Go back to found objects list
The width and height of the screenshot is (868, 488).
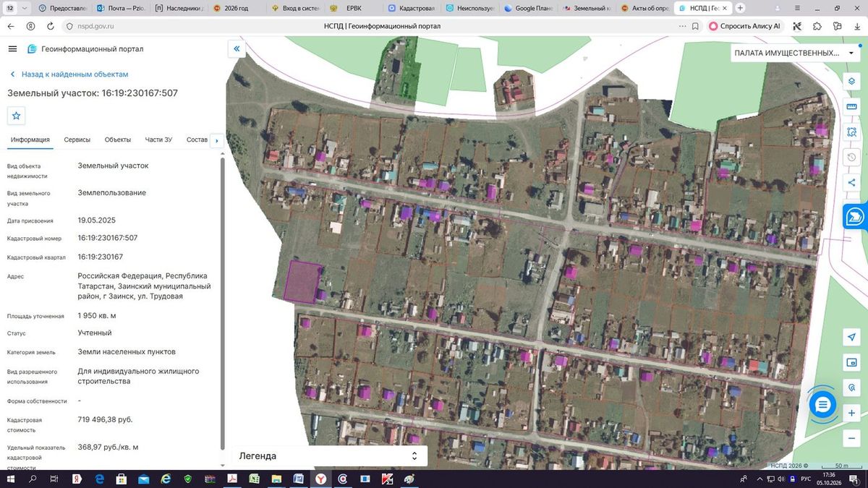pos(69,74)
